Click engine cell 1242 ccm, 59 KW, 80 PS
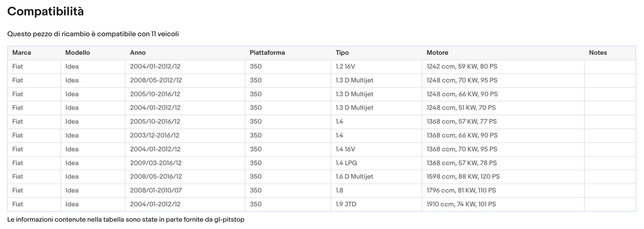Viewport: 644px width, 229px height. [462, 66]
